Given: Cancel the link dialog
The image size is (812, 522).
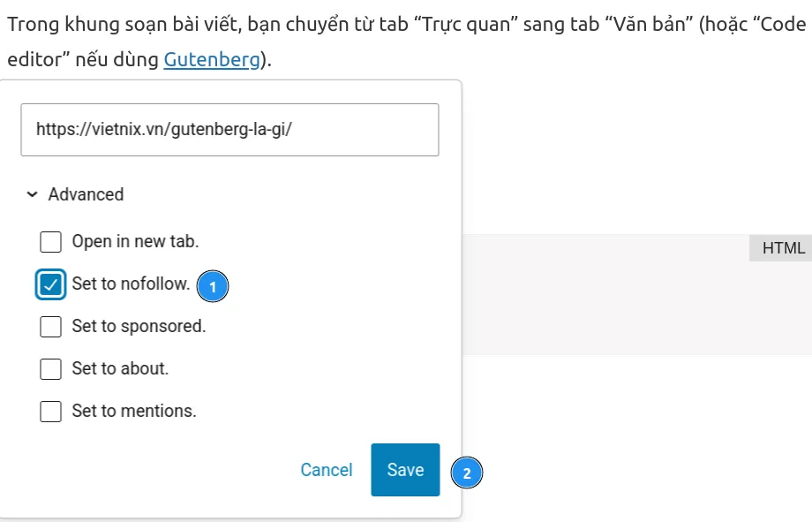Looking at the screenshot, I should click(x=326, y=470).
